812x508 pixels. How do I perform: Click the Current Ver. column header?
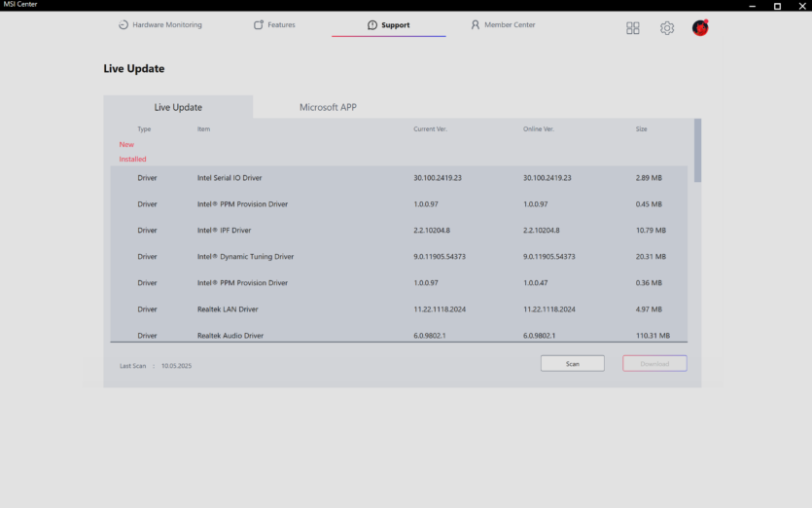pyautogui.click(x=431, y=129)
